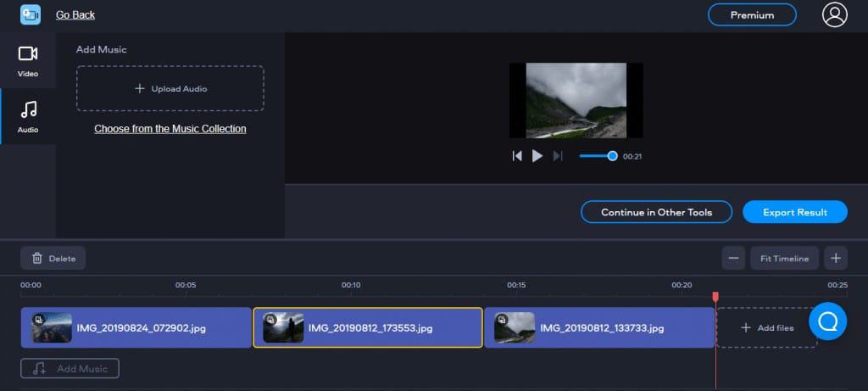The image size is (868, 391).
Task: Open the user profile avatar
Action: [x=835, y=15]
